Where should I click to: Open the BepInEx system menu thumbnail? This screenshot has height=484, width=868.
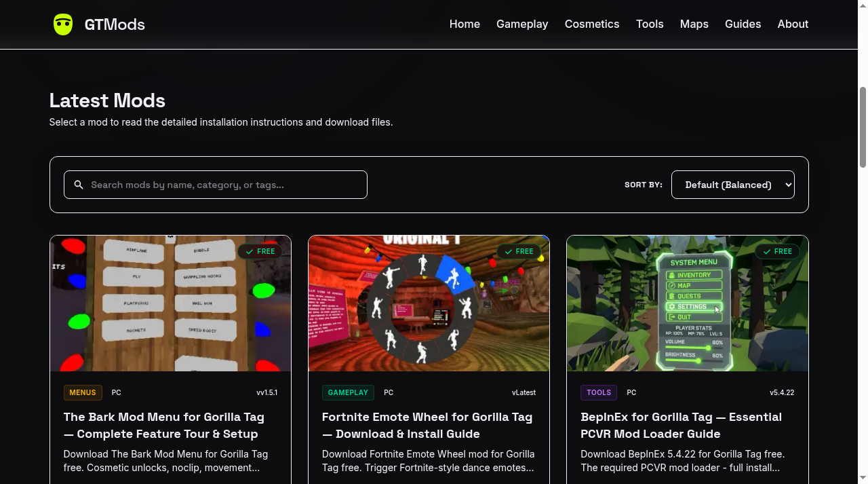(x=688, y=303)
